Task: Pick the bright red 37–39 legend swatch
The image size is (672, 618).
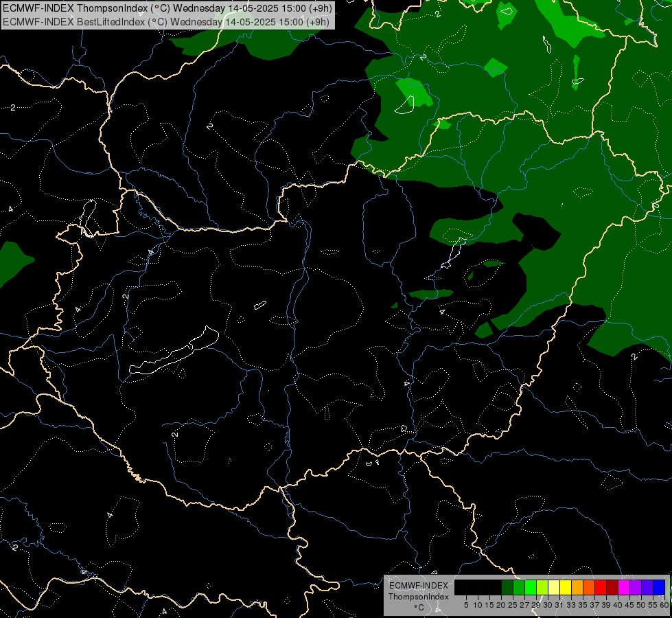Action: pos(601,587)
